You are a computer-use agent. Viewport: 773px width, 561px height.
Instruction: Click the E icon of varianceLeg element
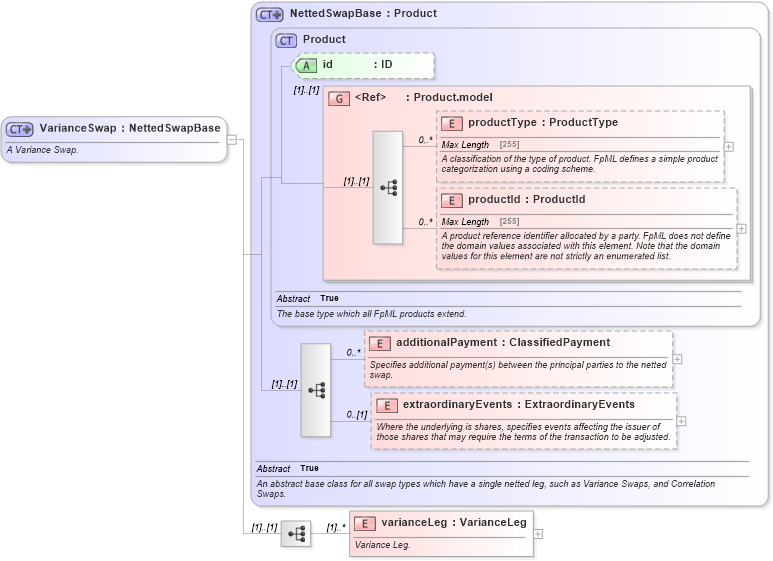[x=365, y=524]
